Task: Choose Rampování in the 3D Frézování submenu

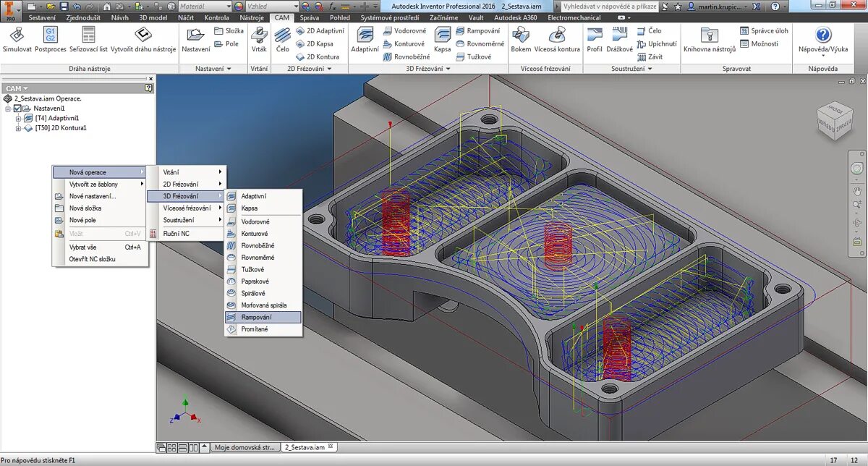Action: click(263, 317)
